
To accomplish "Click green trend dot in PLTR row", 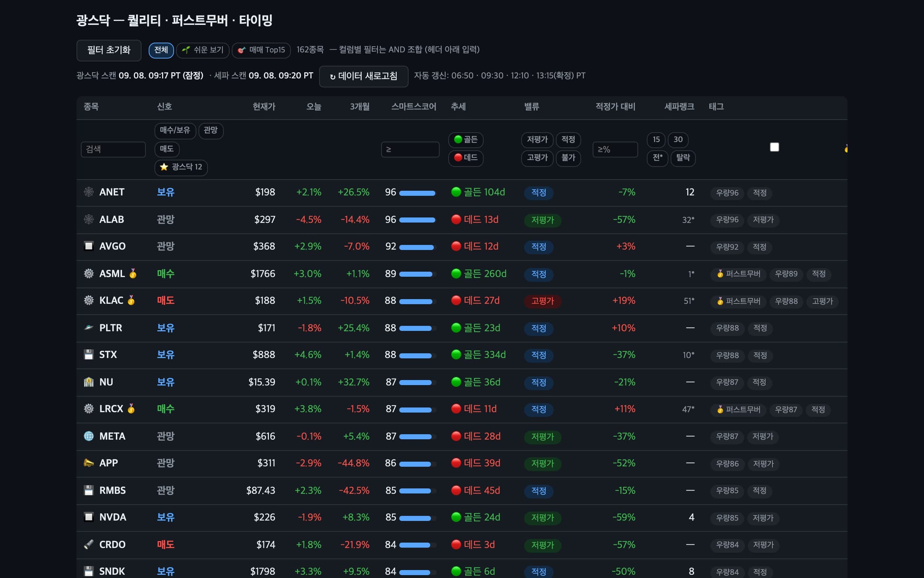I will pos(456,328).
